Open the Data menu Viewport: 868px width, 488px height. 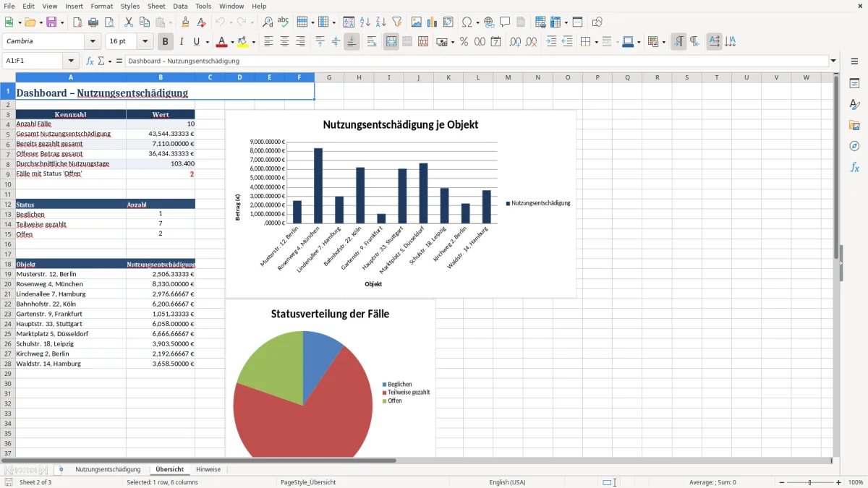click(x=180, y=6)
